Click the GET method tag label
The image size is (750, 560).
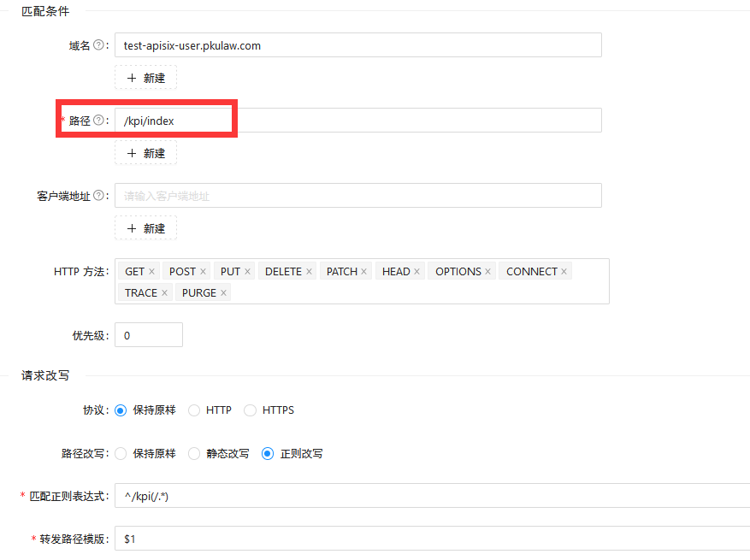[x=135, y=272]
